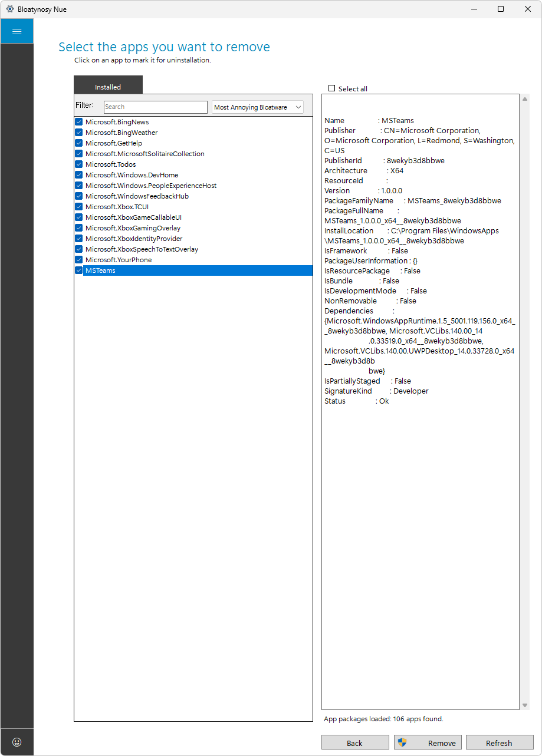
Task: Click the Refresh button
Action: click(x=500, y=742)
